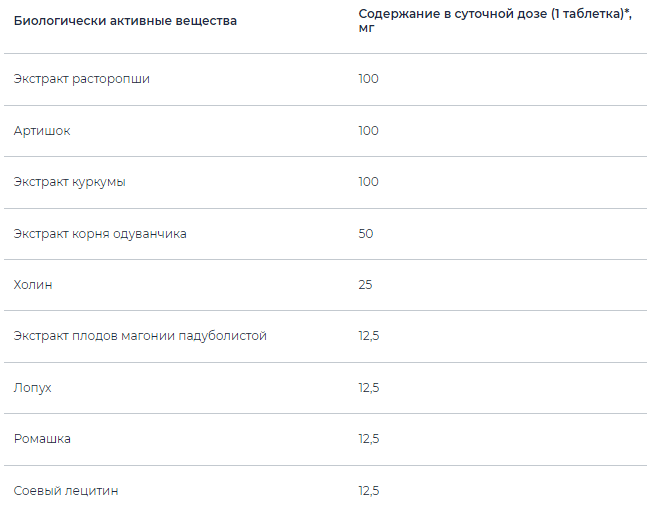Screen dimensions: 647x516
Task: Click the 100 value for Экстракт куркумы
Action: click(368, 181)
